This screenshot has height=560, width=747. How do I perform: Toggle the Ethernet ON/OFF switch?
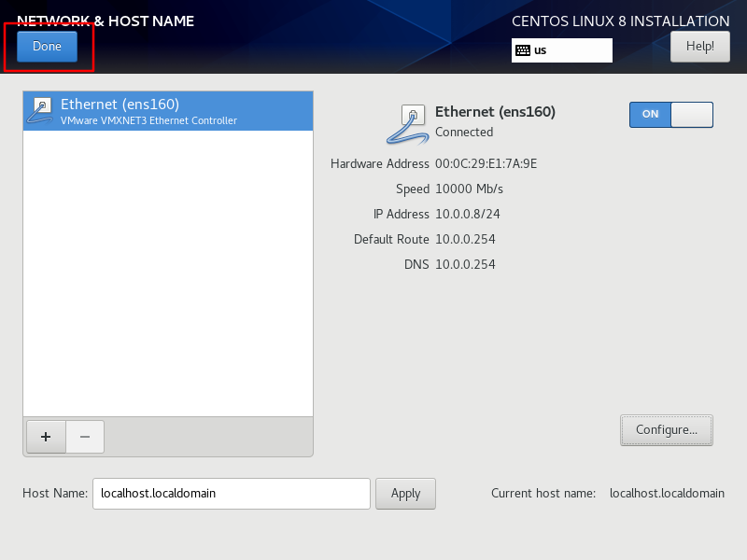(670, 114)
